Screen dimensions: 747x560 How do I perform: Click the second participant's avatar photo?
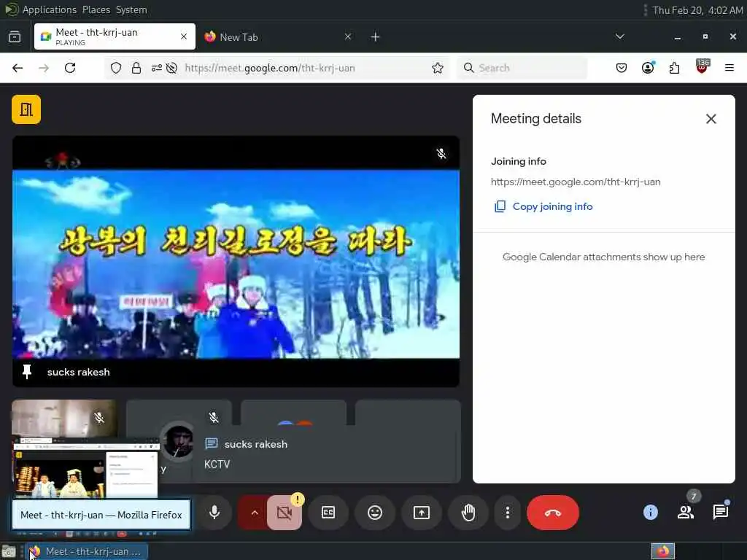pos(178,441)
